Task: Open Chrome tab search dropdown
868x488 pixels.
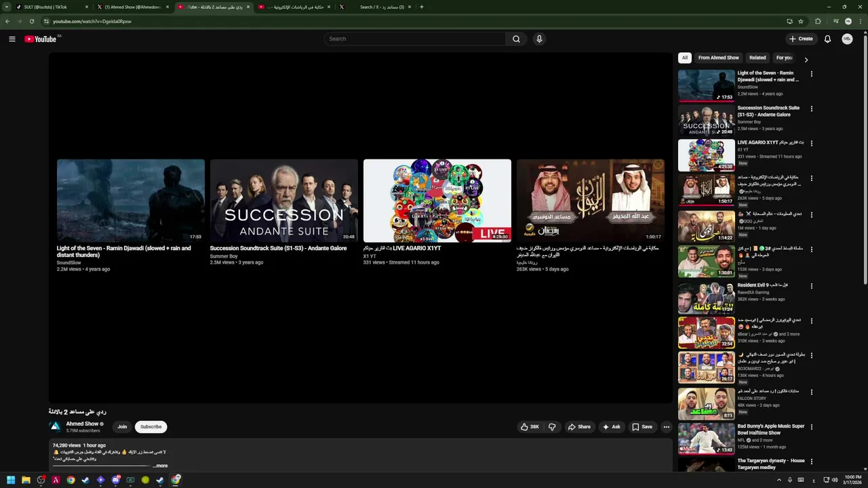Action: pyautogui.click(x=7, y=7)
